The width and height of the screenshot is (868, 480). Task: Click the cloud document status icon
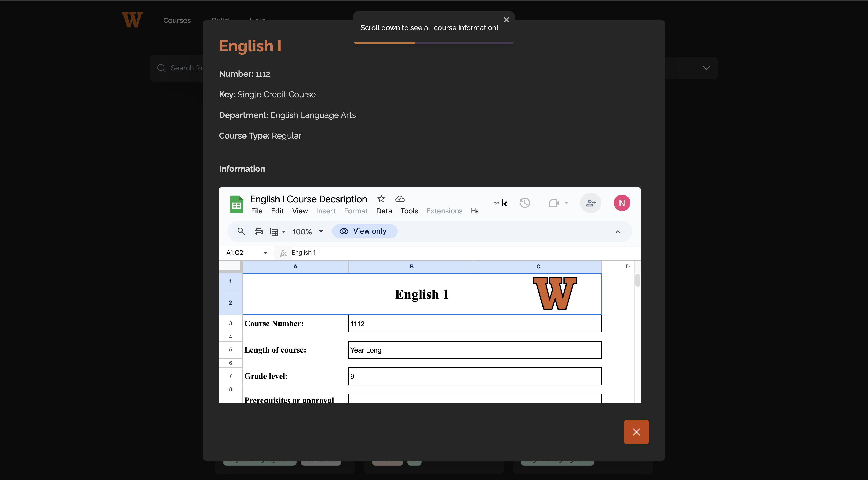coord(400,199)
